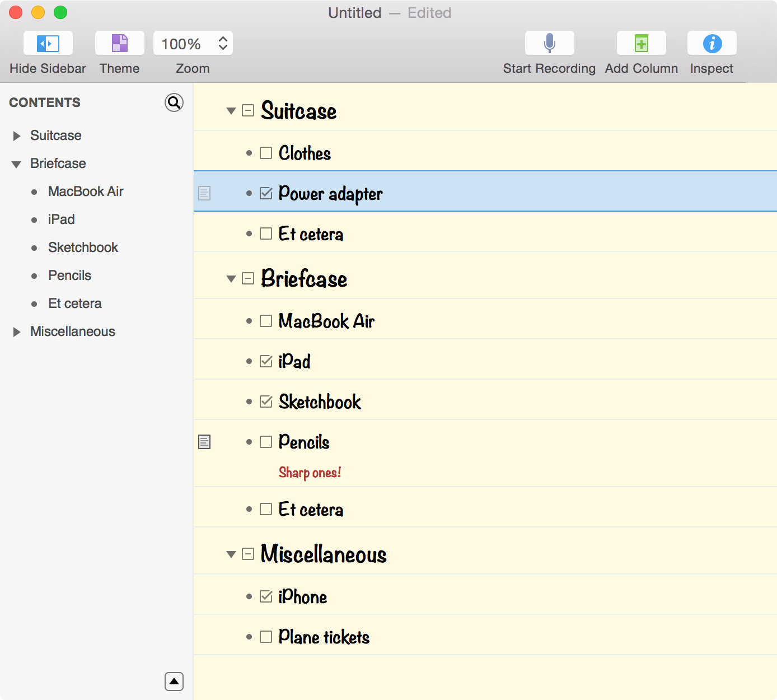Viewport: 777px width, 700px height.
Task: Select Pencils in the sidebar list
Action: pyautogui.click(x=70, y=276)
